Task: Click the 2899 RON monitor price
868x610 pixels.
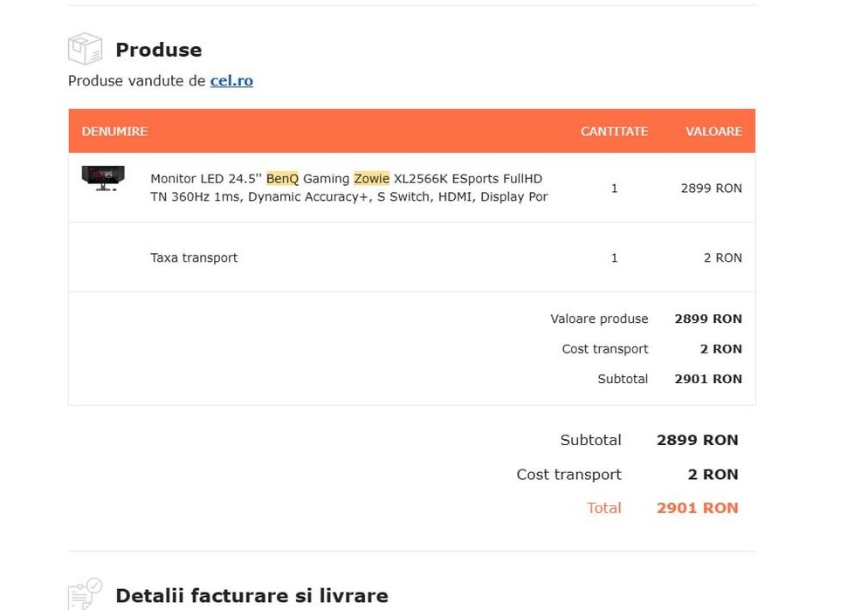Action: click(x=711, y=188)
